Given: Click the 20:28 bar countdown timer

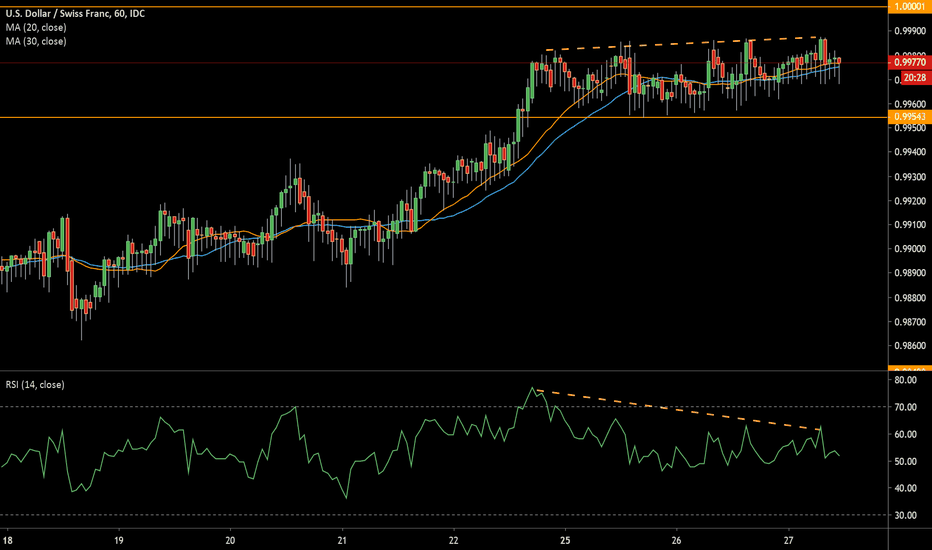Looking at the screenshot, I should pos(912,77).
